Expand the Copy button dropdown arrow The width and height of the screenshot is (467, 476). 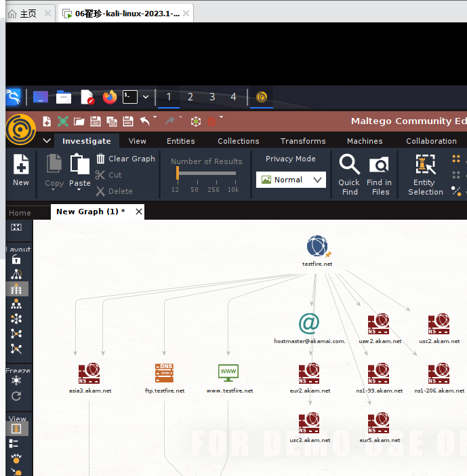coord(54,190)
